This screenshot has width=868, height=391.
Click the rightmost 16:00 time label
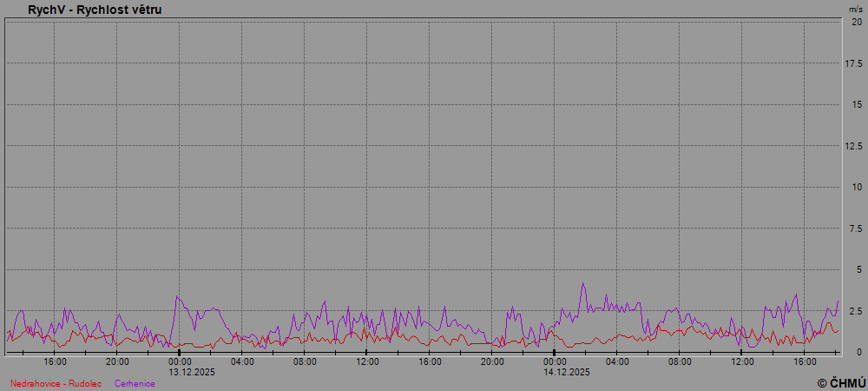click(x=805, y=361)
